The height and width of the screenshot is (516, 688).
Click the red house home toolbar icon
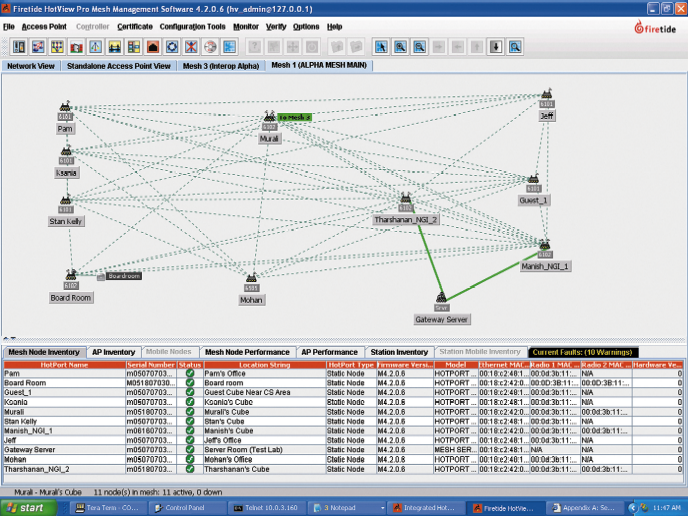153,47
